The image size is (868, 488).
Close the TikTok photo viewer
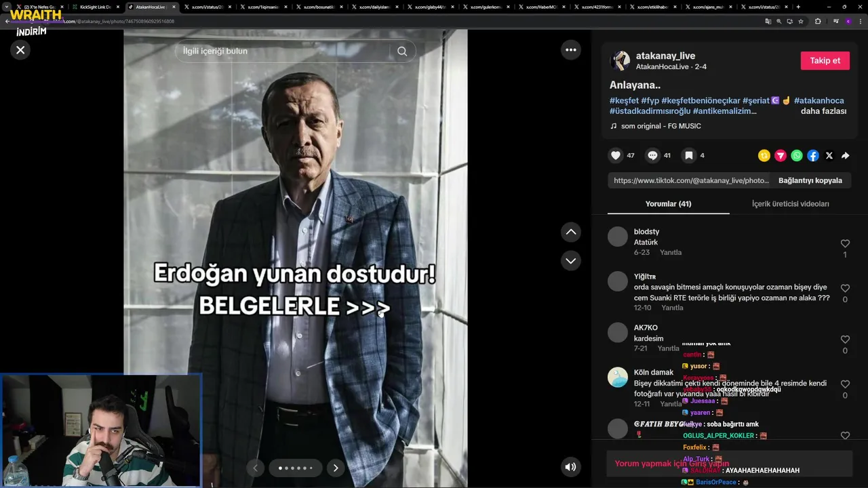tap(20, 49)
